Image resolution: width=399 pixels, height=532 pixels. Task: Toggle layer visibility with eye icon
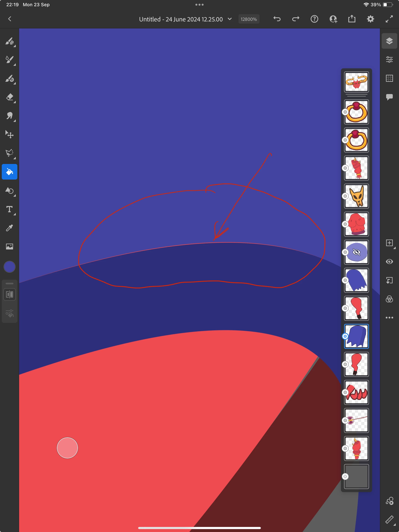389,262
